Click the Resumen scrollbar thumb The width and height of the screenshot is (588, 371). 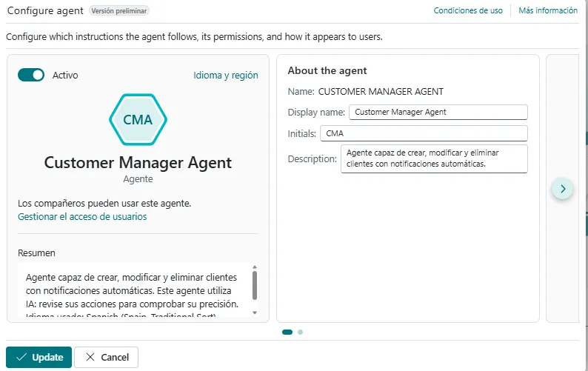pos(255,285)
